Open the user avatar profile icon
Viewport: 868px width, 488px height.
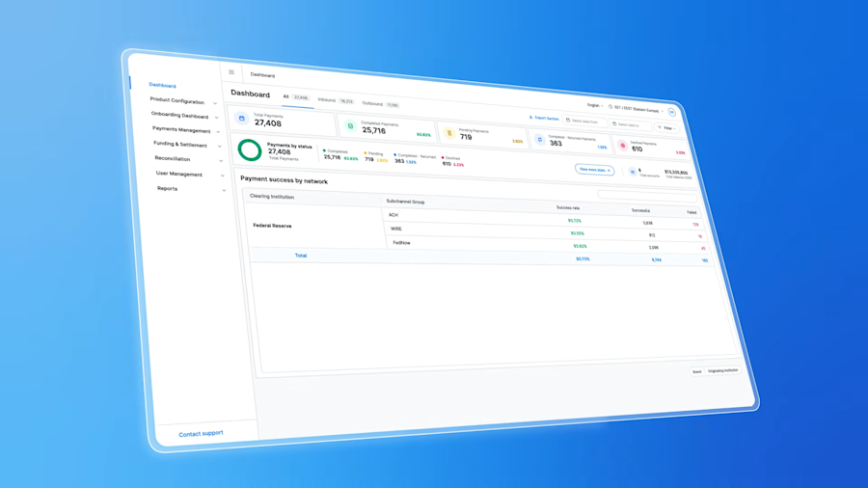pyautogui.click(x=671, y=112)
